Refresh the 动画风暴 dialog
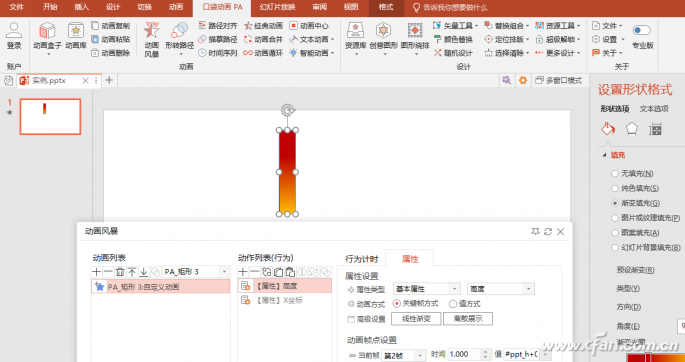The image size is (685, 362). tap(548, 231)
